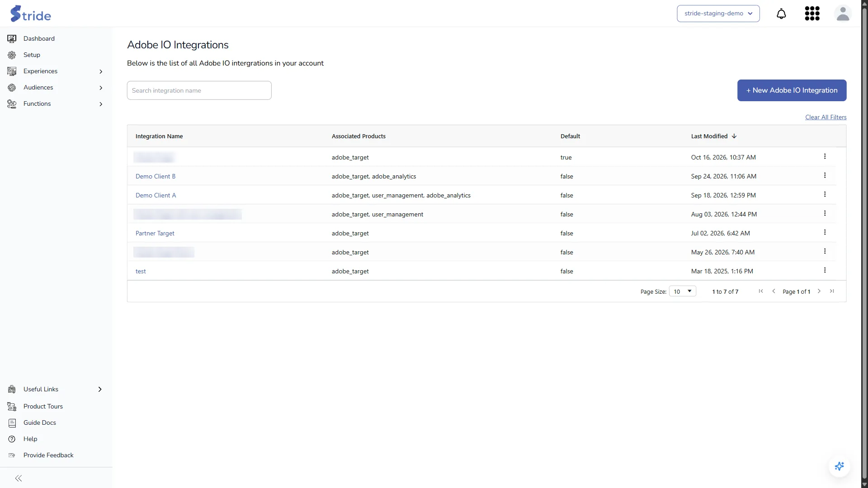The width and height of the screenshot is (868, 488).
Task: Expand the Functions submenu chevron
Action: pos(101,104)
